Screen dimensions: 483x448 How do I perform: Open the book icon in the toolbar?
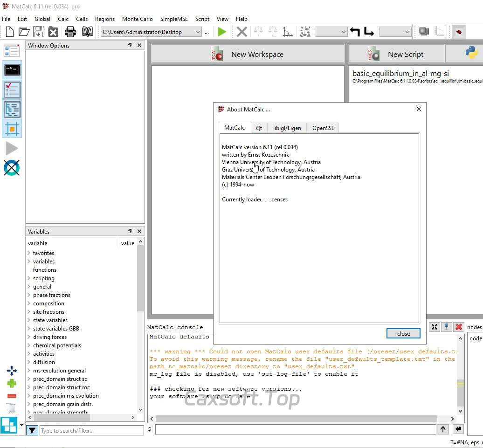click(87, 32)
